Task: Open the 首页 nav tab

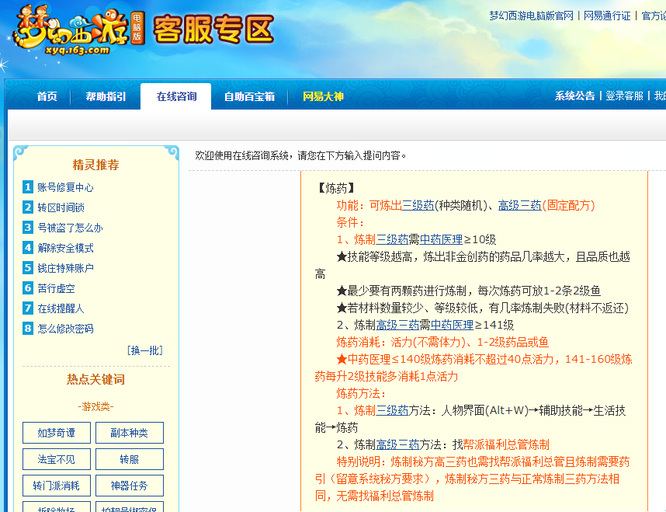Action: click(x=47, y=96)
